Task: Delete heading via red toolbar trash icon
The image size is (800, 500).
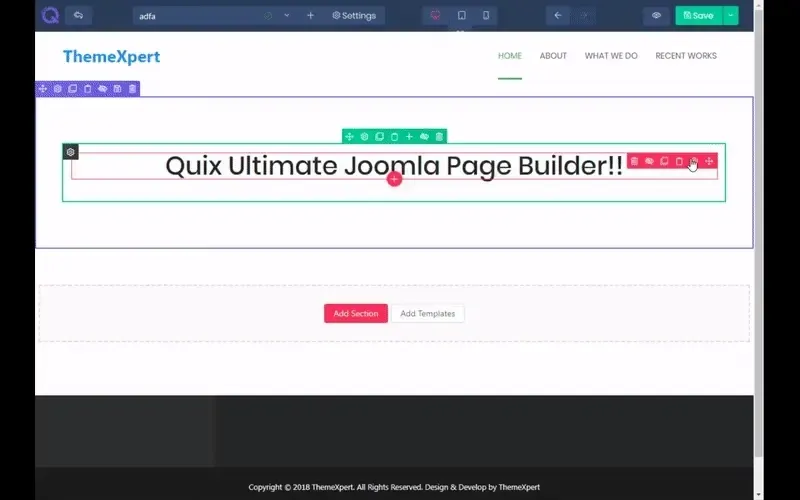Action: 634,161
